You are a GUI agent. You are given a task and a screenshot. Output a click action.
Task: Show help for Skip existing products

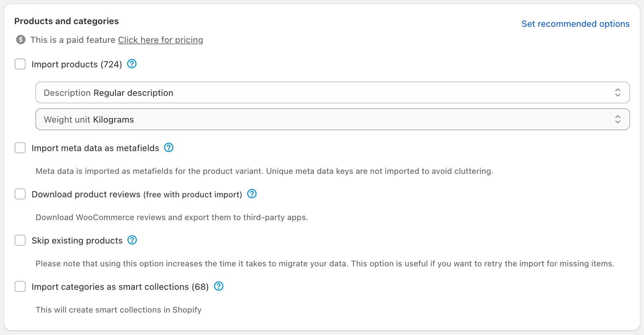click(x=132, y=240)
